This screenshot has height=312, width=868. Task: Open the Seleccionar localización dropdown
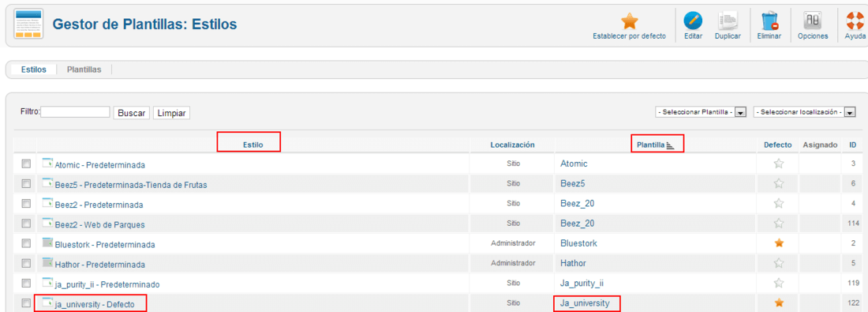click(x=804, y=112)
